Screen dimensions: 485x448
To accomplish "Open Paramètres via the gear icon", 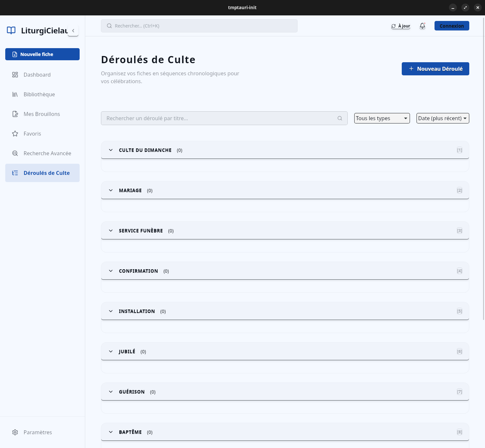I will click(x=15, y=432).
